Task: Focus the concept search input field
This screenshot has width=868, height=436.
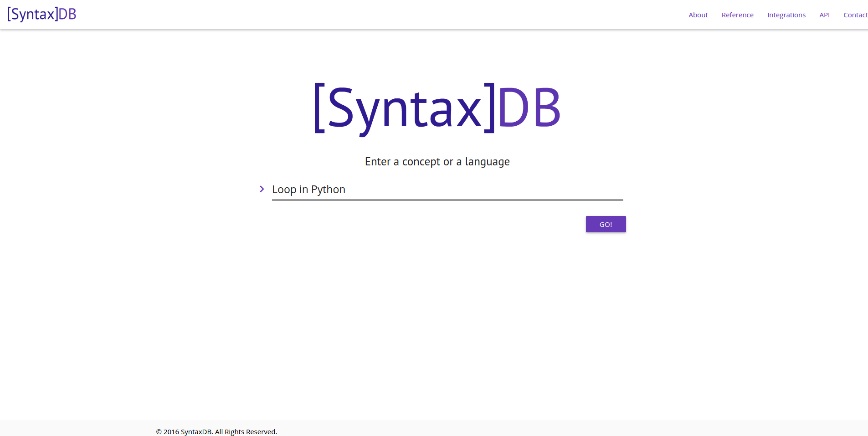Action: point(447,190)
